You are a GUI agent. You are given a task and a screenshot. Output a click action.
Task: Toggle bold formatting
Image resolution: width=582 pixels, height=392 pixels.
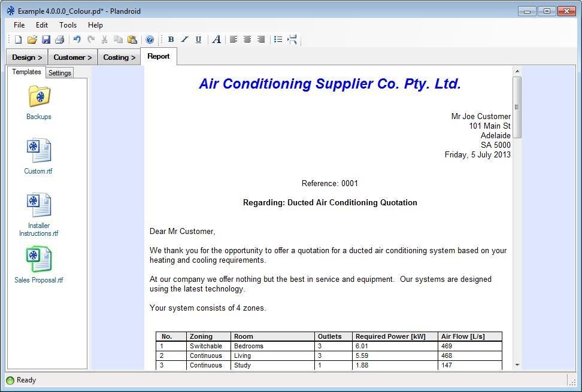pos(171,39)
